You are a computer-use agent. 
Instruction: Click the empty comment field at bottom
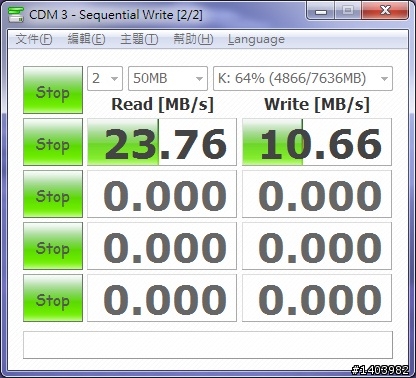[208, 345]
